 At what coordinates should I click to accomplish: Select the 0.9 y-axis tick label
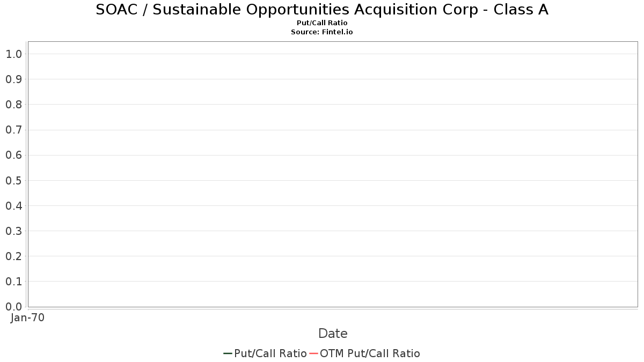pyautogui.click(x=13, y=79)
